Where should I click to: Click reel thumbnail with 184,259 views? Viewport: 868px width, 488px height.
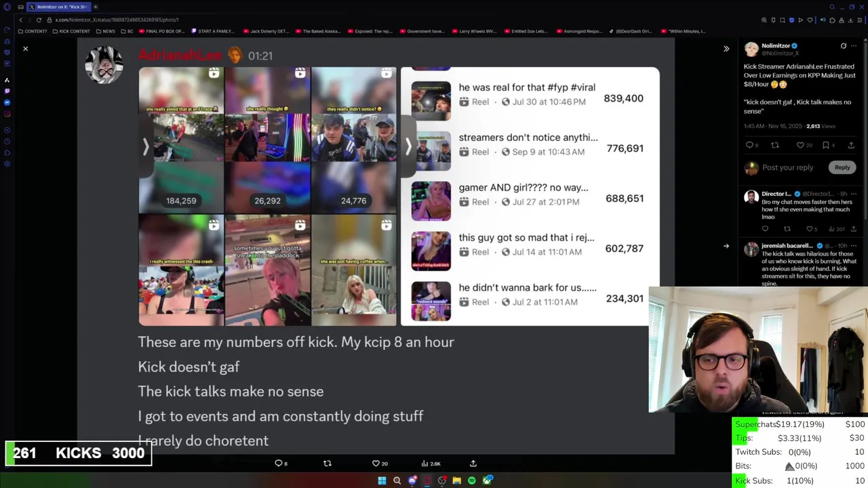(181, 140)
